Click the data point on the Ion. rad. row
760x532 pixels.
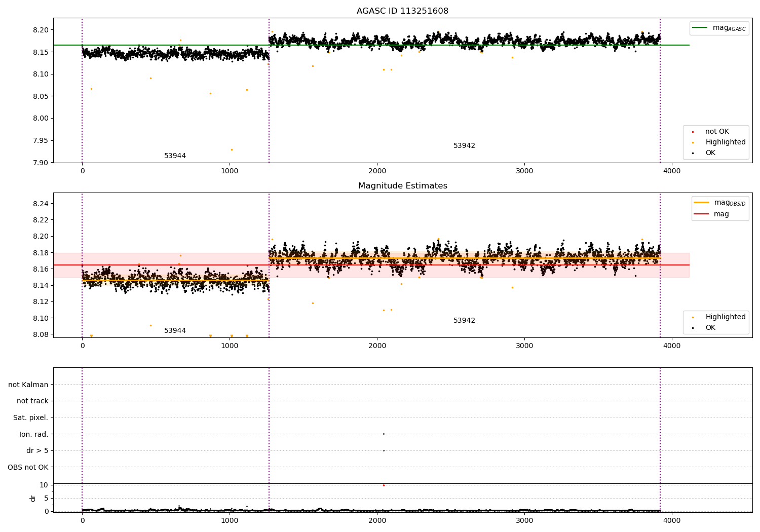384,434
